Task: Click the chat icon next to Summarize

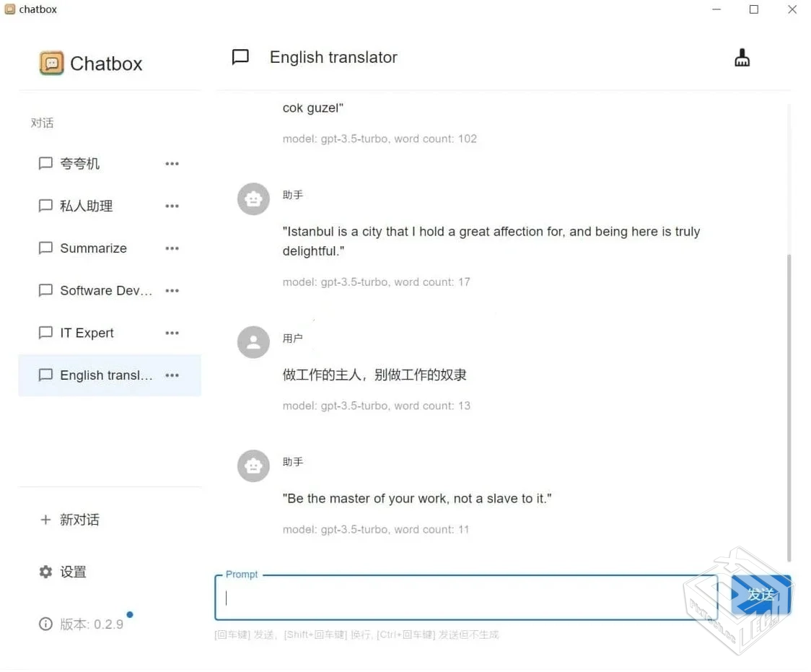Action: pyautogui.click(x=45, y=248)
